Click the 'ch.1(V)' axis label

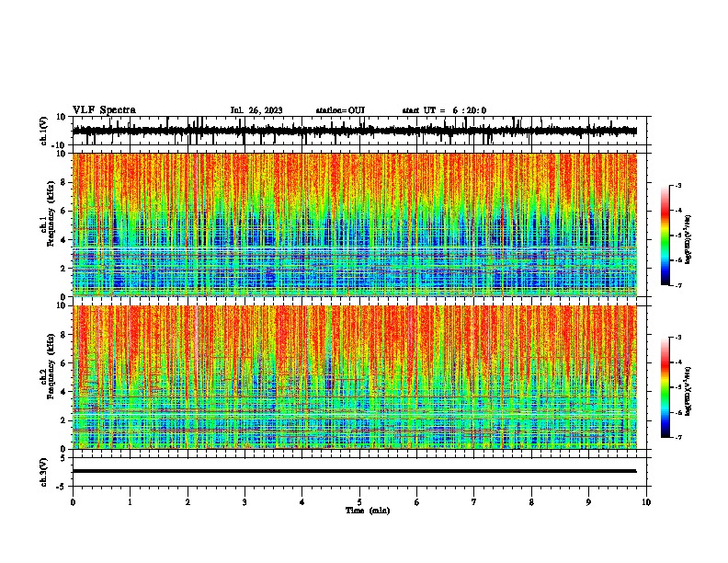coord(44,131)
